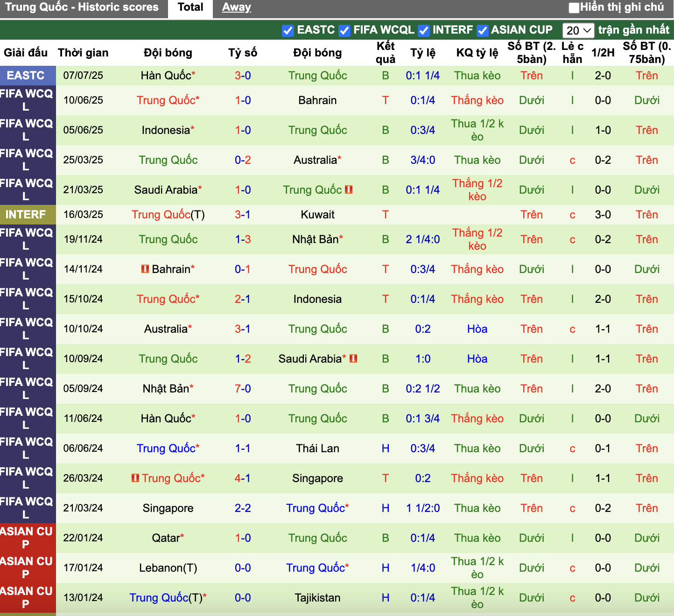Click the Kết quả column header

(x=386, y=53)
